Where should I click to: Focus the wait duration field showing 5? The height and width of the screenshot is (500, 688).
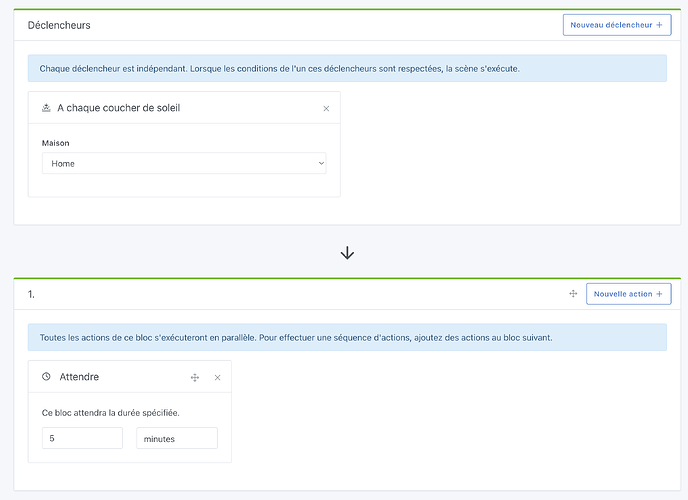82,438
